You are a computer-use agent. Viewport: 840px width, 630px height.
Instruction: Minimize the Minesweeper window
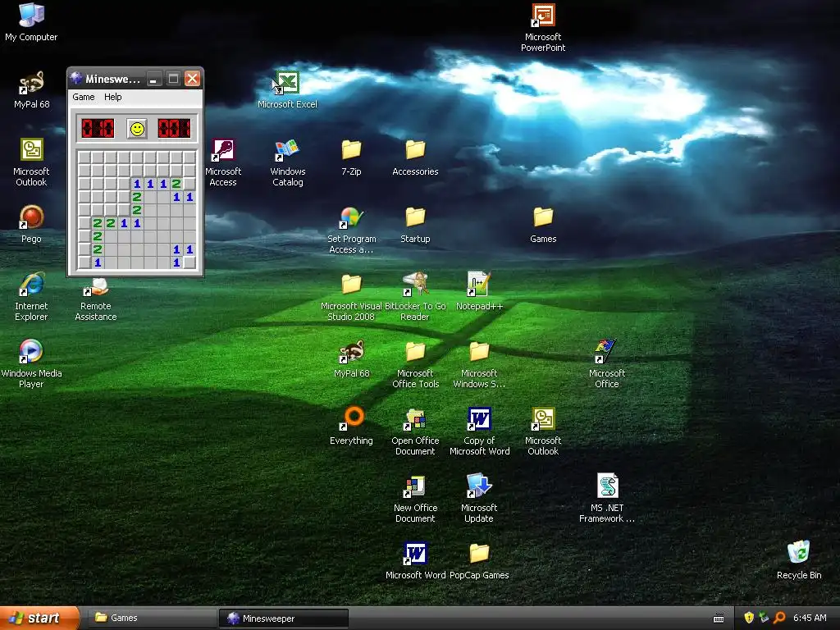(153, 80)
